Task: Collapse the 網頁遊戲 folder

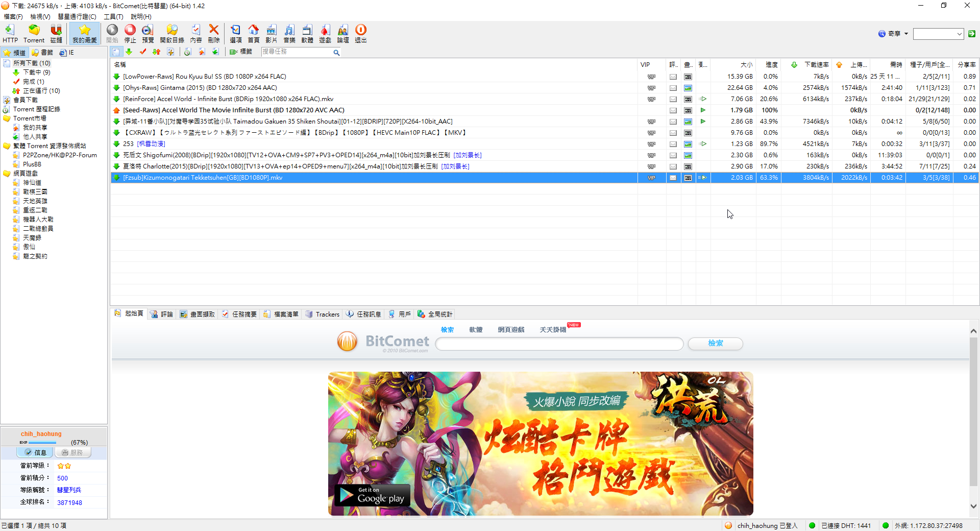Action: point(25,174)
